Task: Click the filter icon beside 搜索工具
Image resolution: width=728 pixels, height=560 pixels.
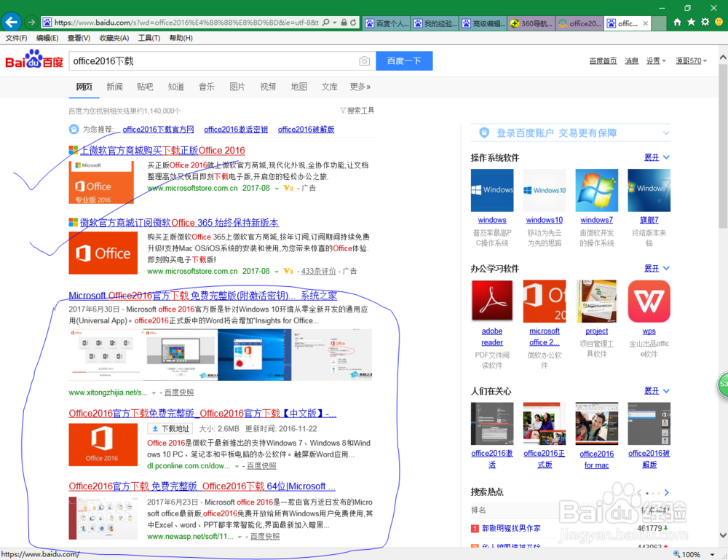Action: pos(343,111)
